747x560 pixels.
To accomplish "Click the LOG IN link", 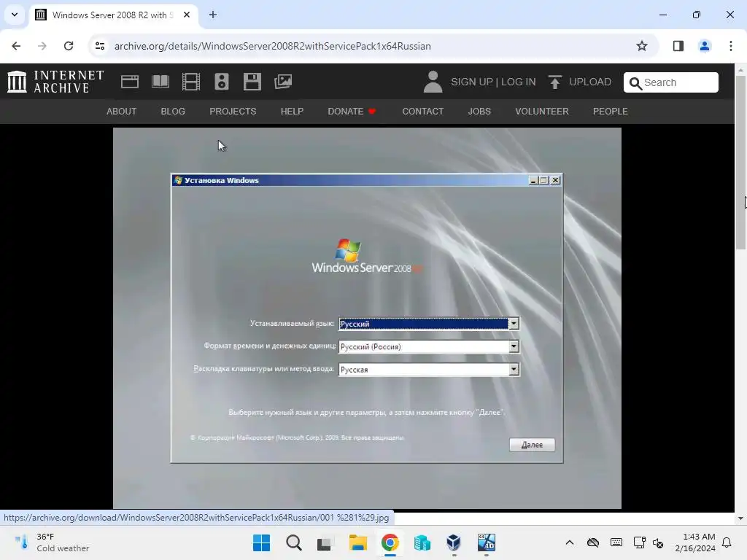I will click(519, 82).
